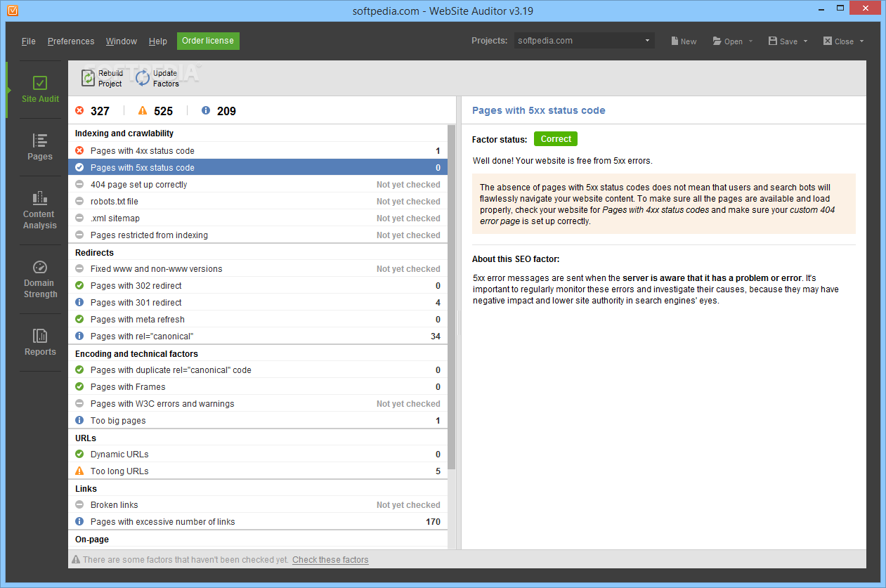Click the URLs section header
Image resolution: width=886 pixels, height=588 pixels.
pos(86,438)
